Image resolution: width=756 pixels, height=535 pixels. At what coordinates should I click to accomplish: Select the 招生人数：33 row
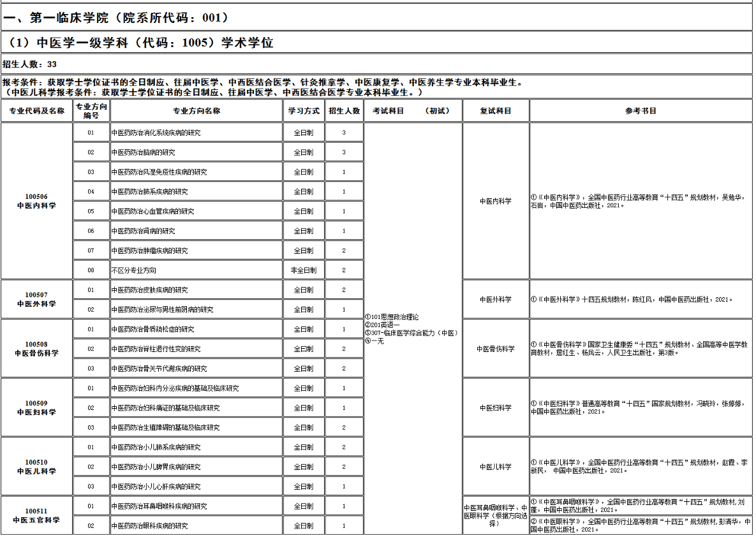pyautogui.click(x=30, y=64)
